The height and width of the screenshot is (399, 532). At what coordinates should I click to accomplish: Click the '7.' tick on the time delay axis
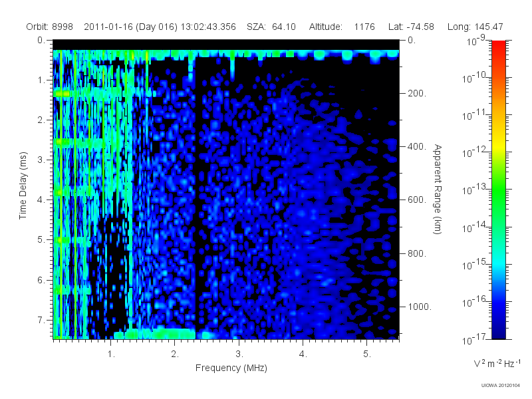click(41, 320)
